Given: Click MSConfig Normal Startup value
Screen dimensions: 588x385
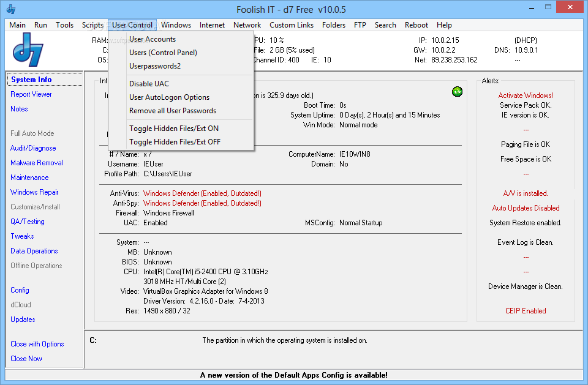Looking at the screenshot, I should tap(361, 223).
